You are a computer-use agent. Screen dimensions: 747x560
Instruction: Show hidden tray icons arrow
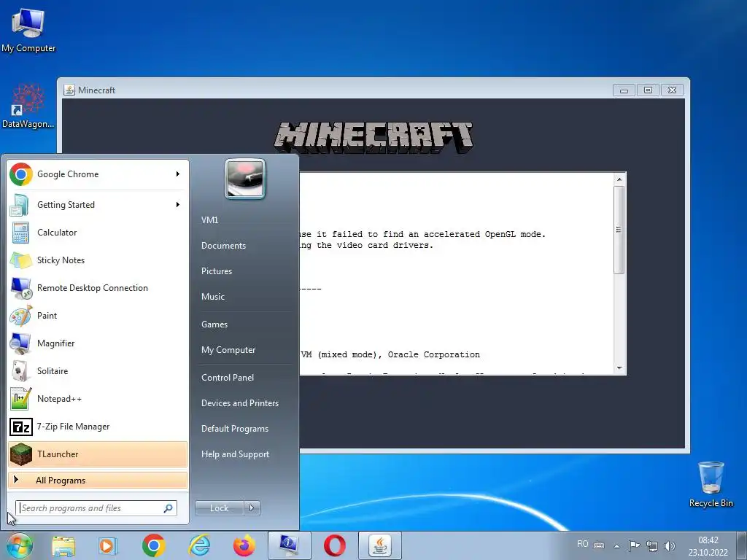616,546
